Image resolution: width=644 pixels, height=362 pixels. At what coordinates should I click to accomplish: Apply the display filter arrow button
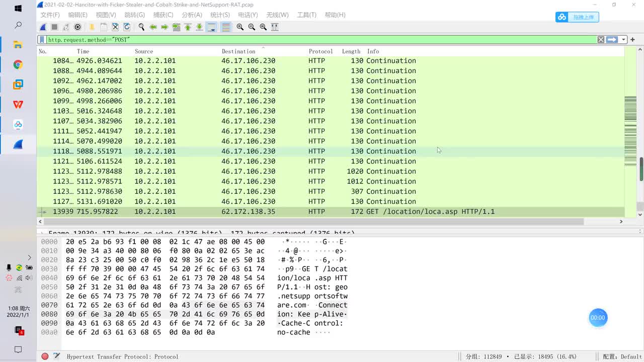coord(612,40)
